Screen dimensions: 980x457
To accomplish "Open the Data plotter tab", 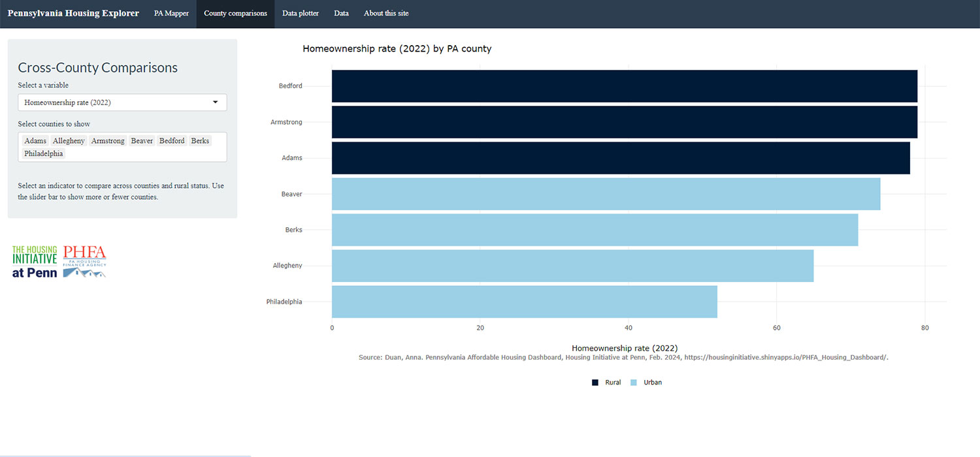I will (x=300, y=13).
